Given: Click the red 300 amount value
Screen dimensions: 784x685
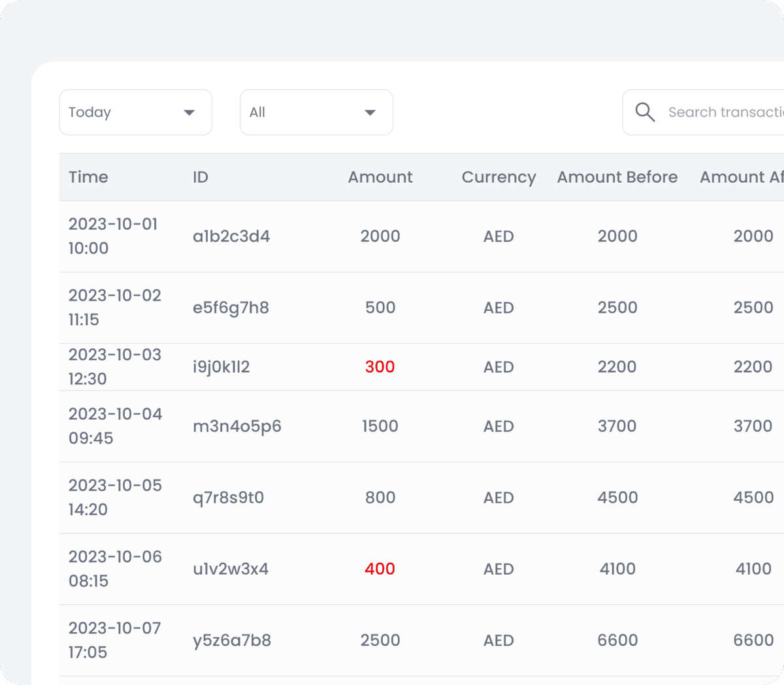Looking at the screenshot, I should click(x=380, y=367).
